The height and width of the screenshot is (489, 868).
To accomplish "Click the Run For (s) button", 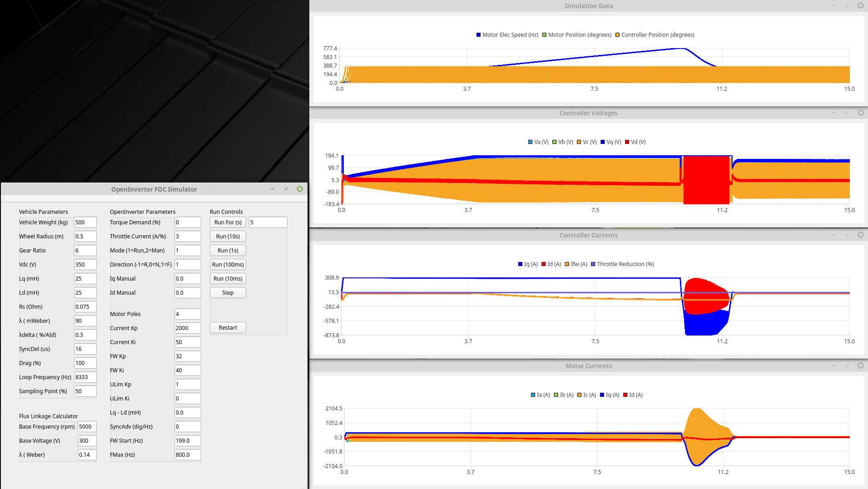I will (x=228, y=222).
